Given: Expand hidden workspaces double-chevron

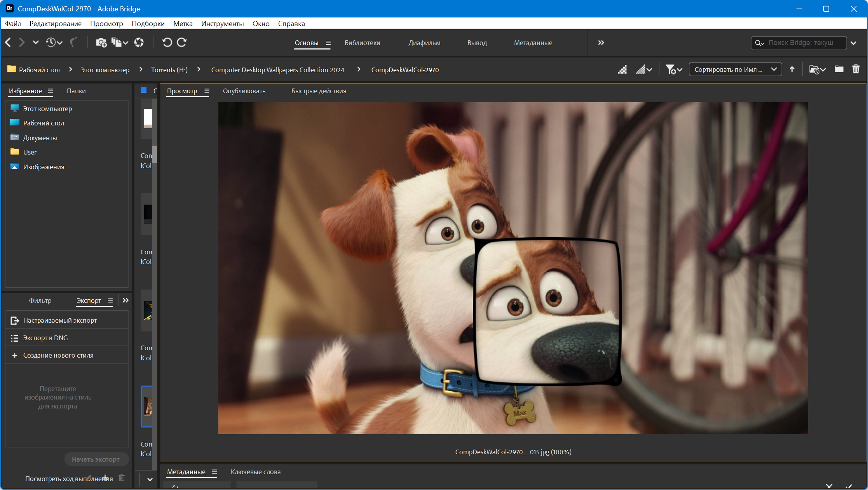Looking at the screenshot, I should [x=601, y=43].
